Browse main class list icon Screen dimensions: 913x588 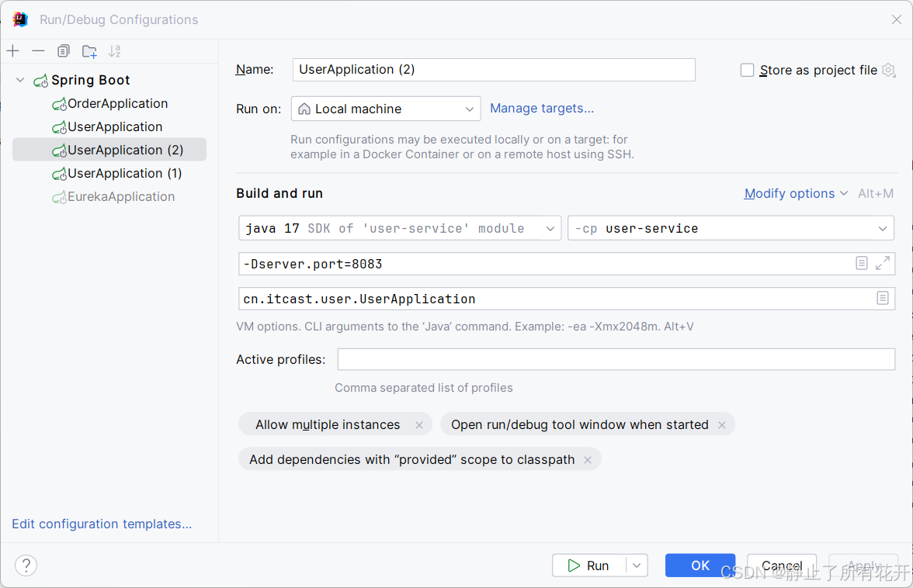[x=883, y=298]
